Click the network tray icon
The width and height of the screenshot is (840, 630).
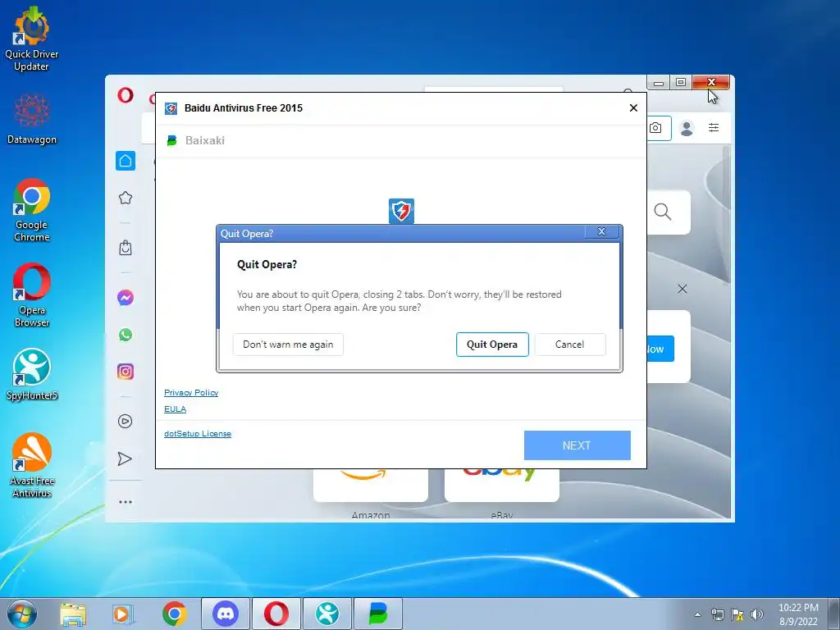point(717,614)
